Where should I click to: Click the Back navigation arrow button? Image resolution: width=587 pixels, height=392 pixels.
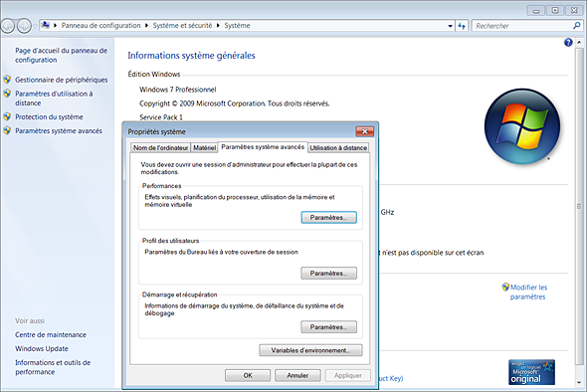(8, 26)
